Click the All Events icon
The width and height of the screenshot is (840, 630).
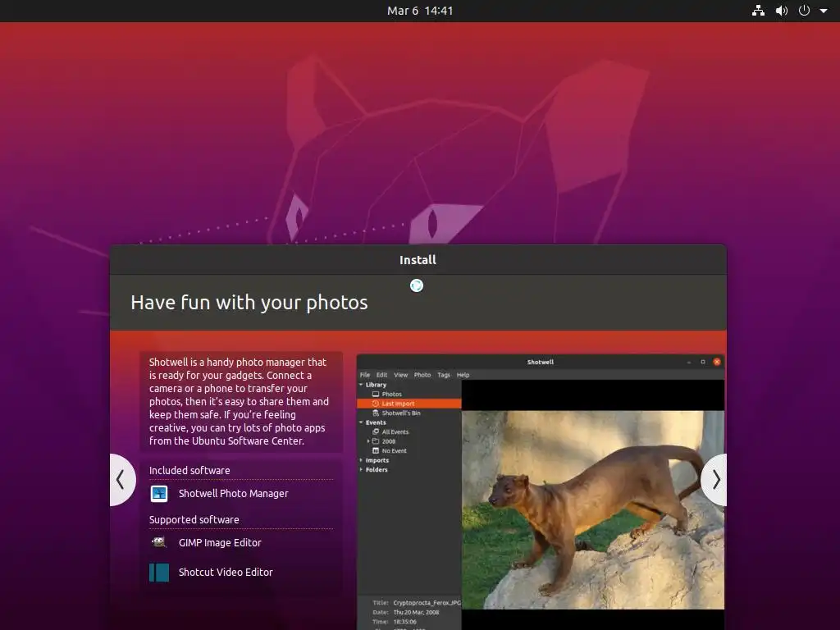(x=376, y=431)
